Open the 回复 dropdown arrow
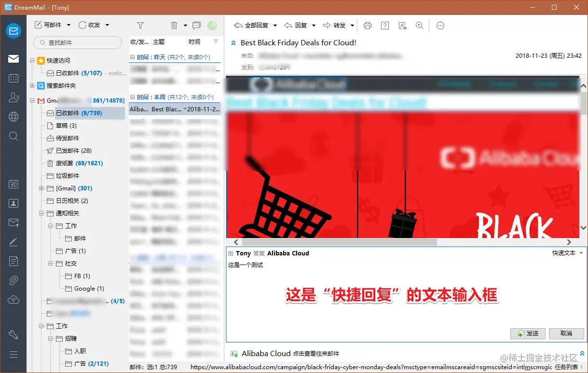Image resolution: width=588 pixels, height=373 pixels. tap(314, 26)
